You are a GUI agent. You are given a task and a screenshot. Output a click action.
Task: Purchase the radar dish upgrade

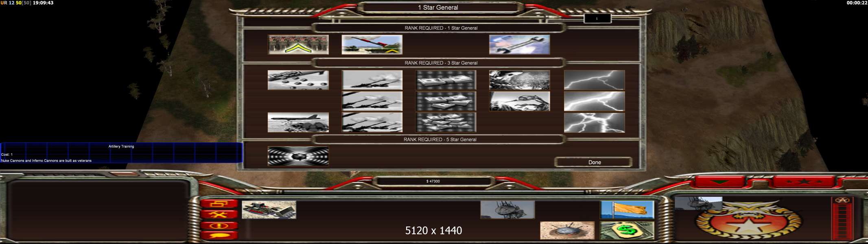click(507, 210)
